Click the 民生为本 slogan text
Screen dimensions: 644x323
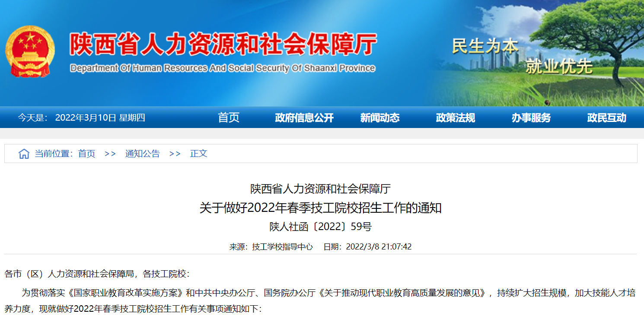point(485,46)
